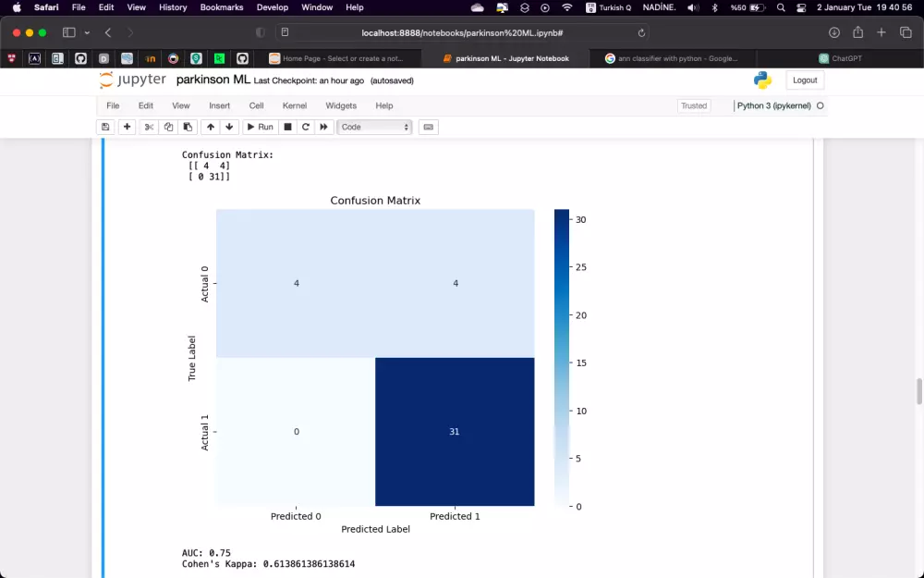Viewport: 924px width, 578px height.
Task: Open the green S pin pinned tab
Action: [x=196, y=58]
